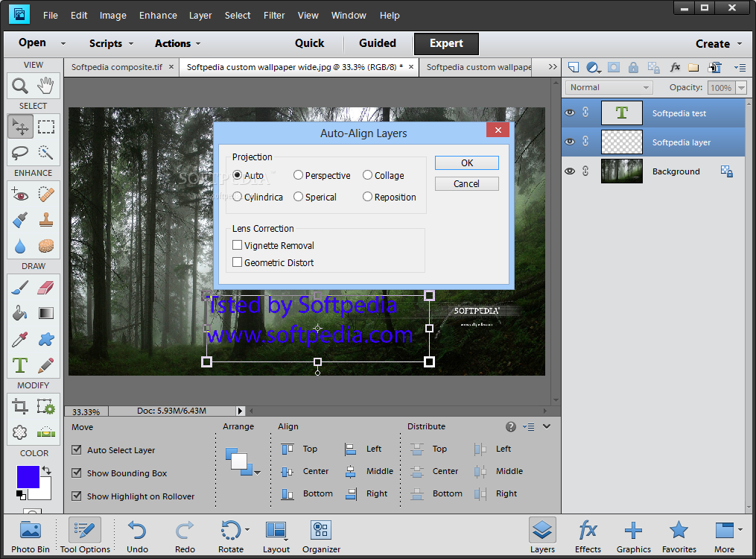Uncheck Auto Select Layer

click(76, 450)
